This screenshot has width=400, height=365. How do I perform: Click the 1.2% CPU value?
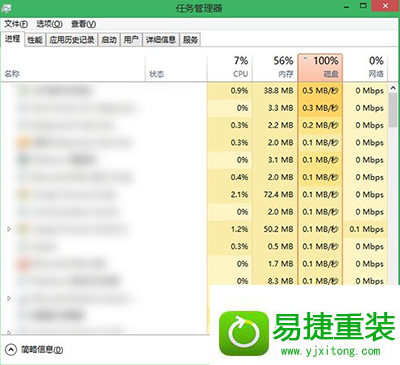pyautogui.click(x=239, y=229)
